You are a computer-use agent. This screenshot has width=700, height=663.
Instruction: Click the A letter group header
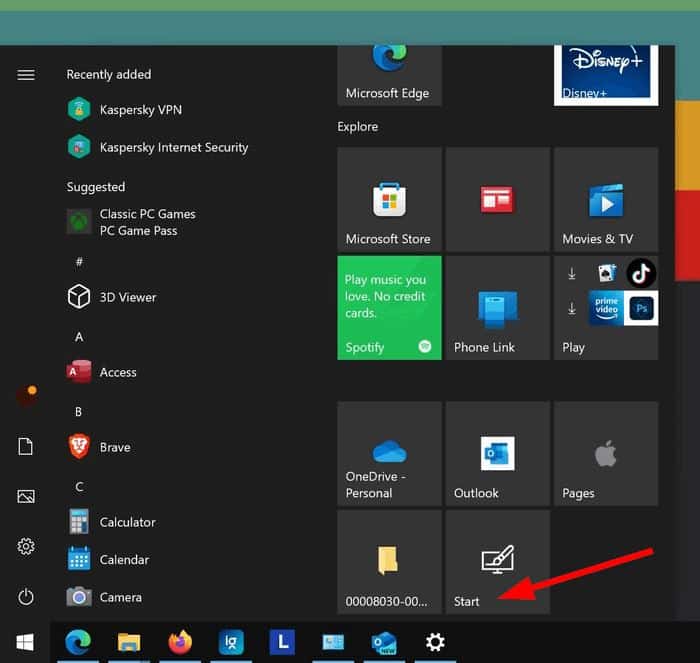[79, 337]
